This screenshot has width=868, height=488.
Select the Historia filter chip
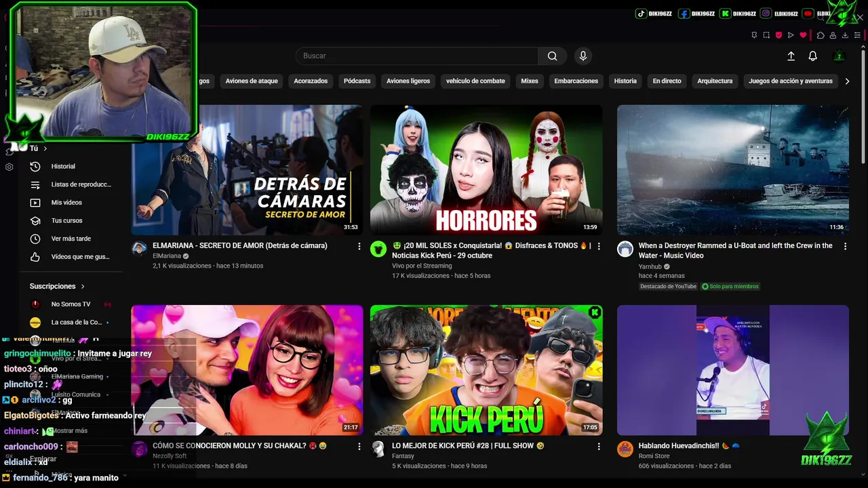[x=625, y=81]
